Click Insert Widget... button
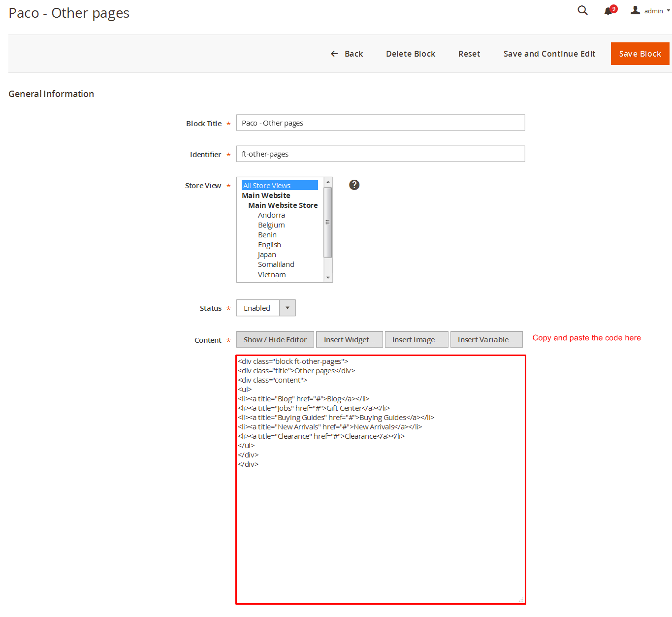Viewport: 672px width, 617px height. click(x=350, y=339)
